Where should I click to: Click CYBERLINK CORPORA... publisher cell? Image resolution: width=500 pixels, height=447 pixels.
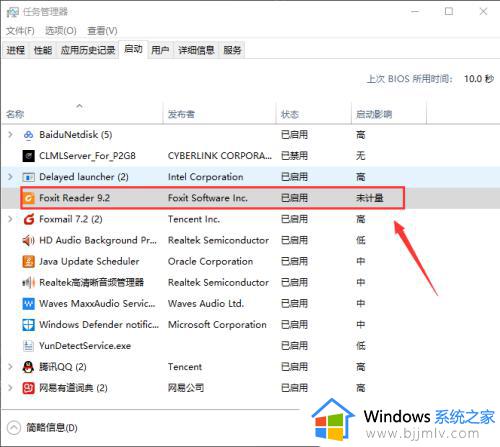click(220, 156)
